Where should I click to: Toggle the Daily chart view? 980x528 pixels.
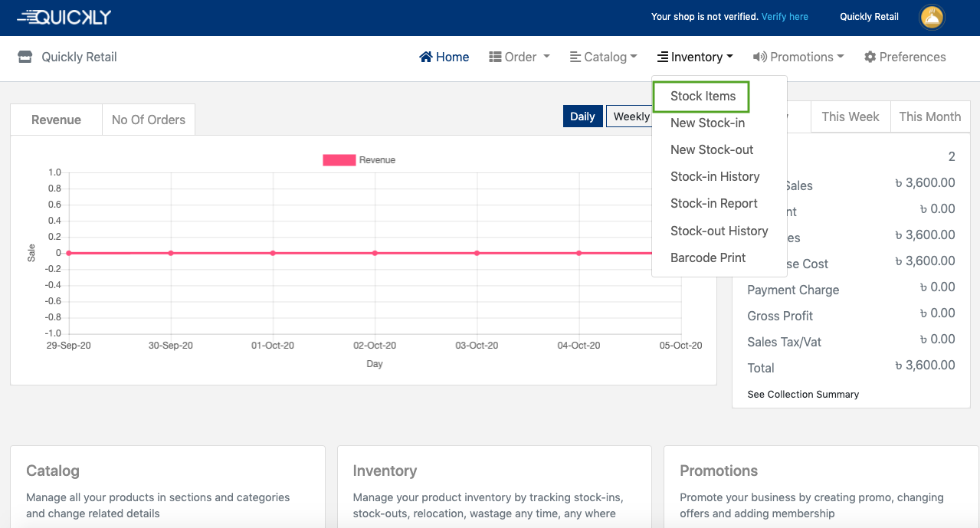582,116
